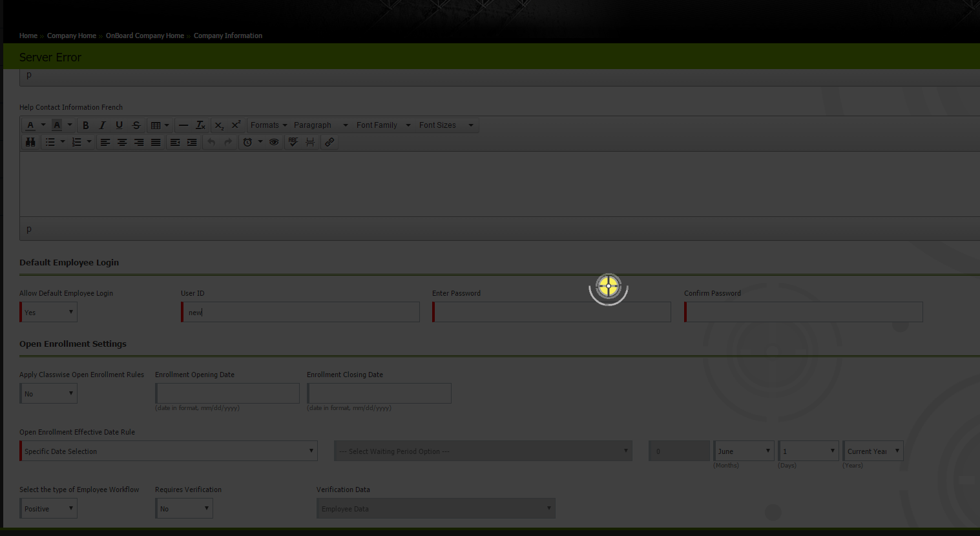
Task: Click the Enter Password field
Action: pyautogui.click(x=552, y=313)
